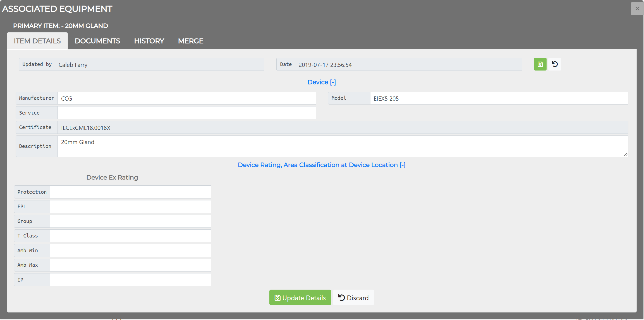The image size is (644, 320).
Task: Click the Model field with EIEX5 205
Action: pos(499,98)
